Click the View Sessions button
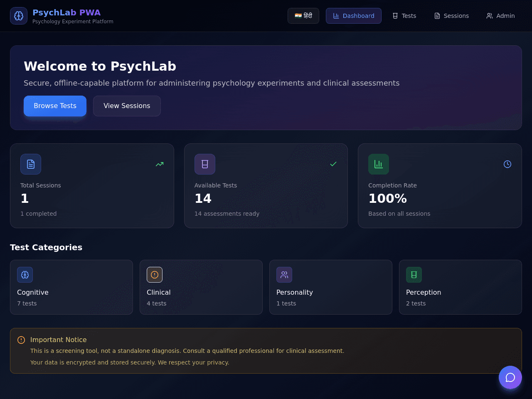 pos(127,106)
